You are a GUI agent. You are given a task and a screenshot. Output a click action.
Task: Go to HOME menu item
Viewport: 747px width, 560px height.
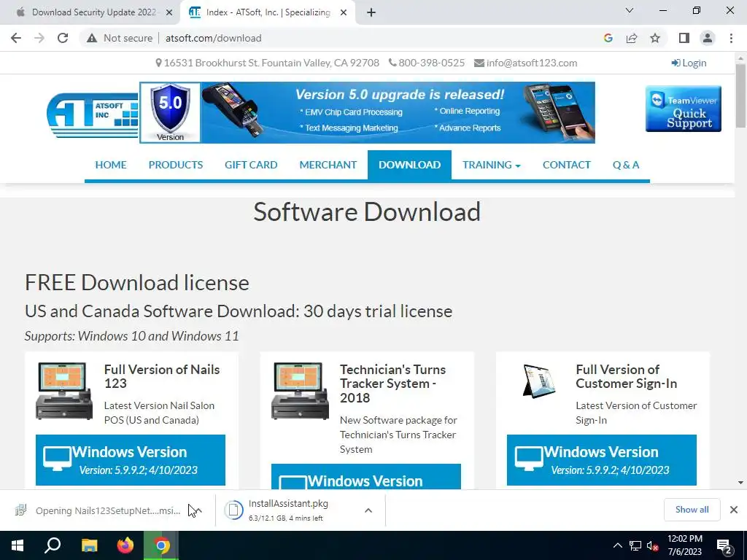(111, 165)
